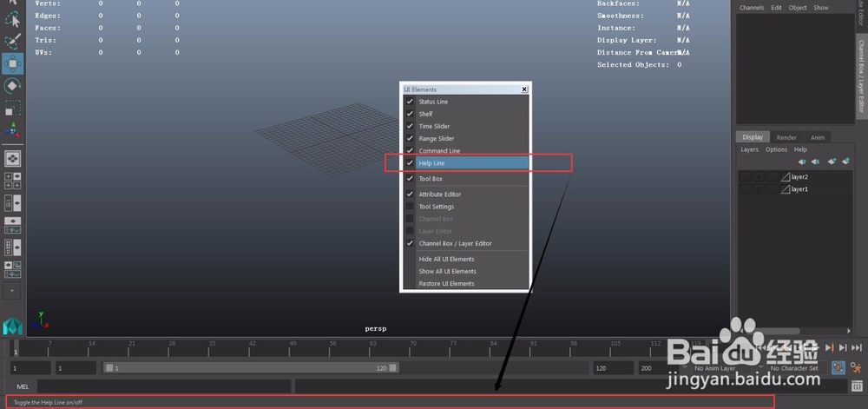Click layer2 color swatch
This screenshot has height=409, width=868.
pyautogui.click(x=785, y=177)
